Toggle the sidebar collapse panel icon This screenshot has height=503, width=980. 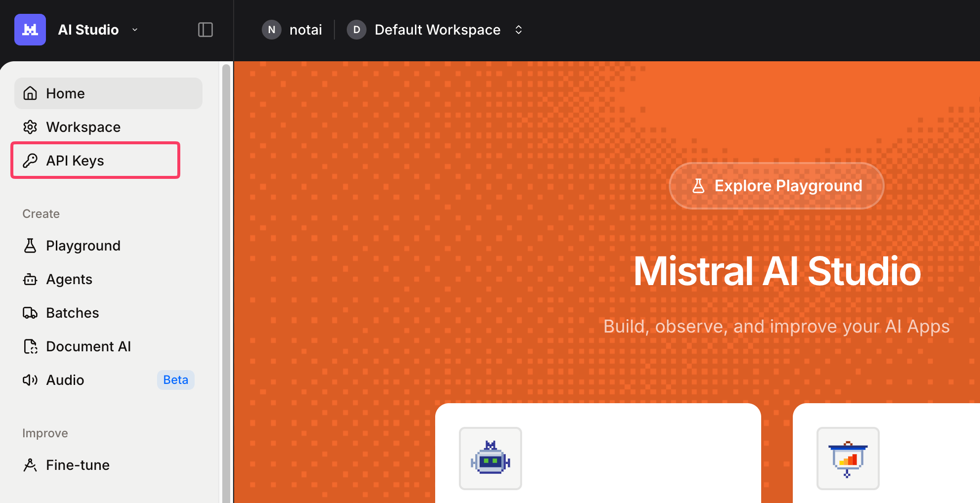(x=205, y=30)
